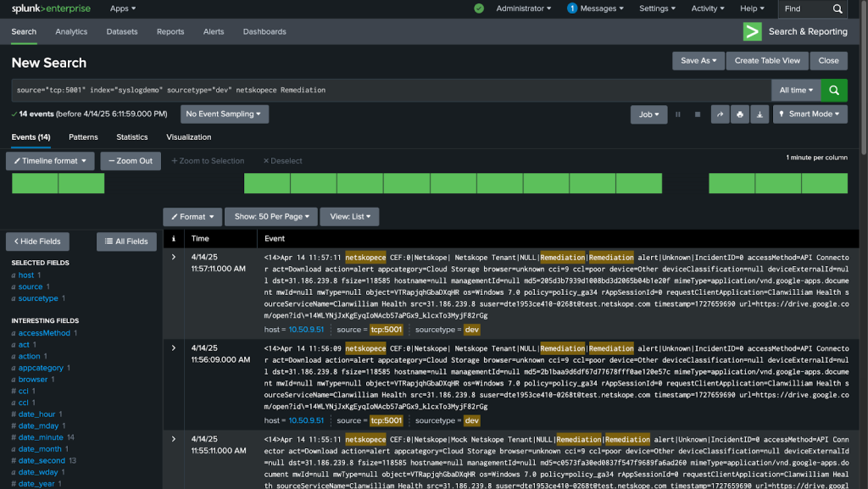Go to the Analytics nav tab
The image size is (868, 489).
click(x=71, y=31)
